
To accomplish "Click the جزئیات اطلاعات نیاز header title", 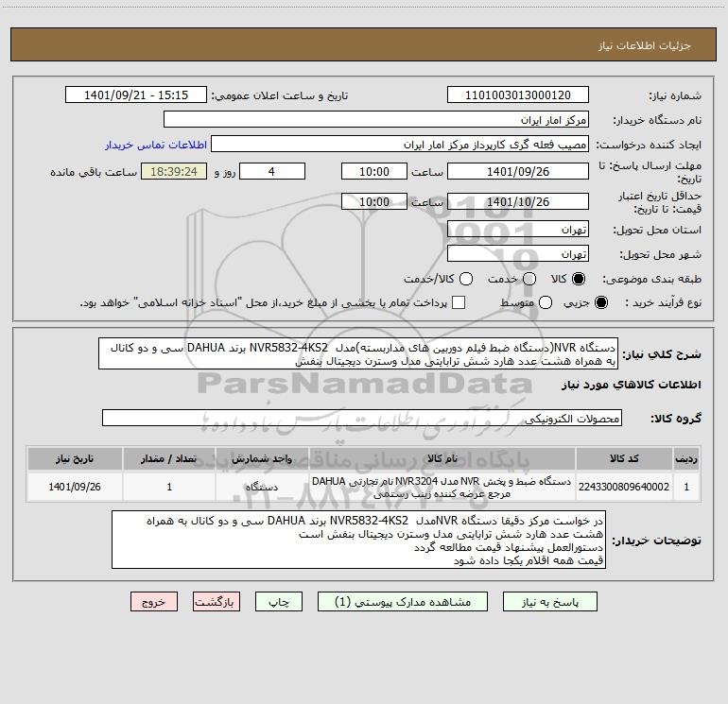I will [x=645, y=45].
